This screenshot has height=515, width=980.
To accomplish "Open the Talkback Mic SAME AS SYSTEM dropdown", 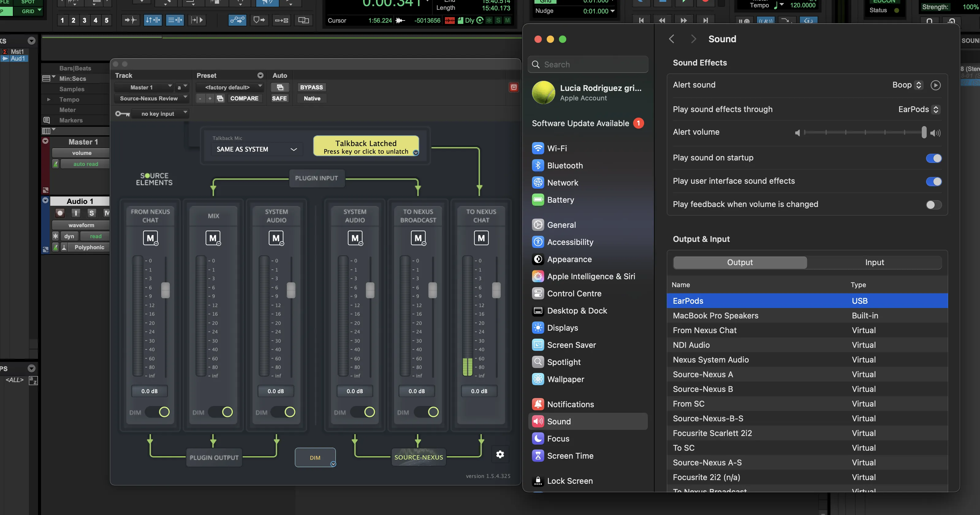I will (257, 149).
